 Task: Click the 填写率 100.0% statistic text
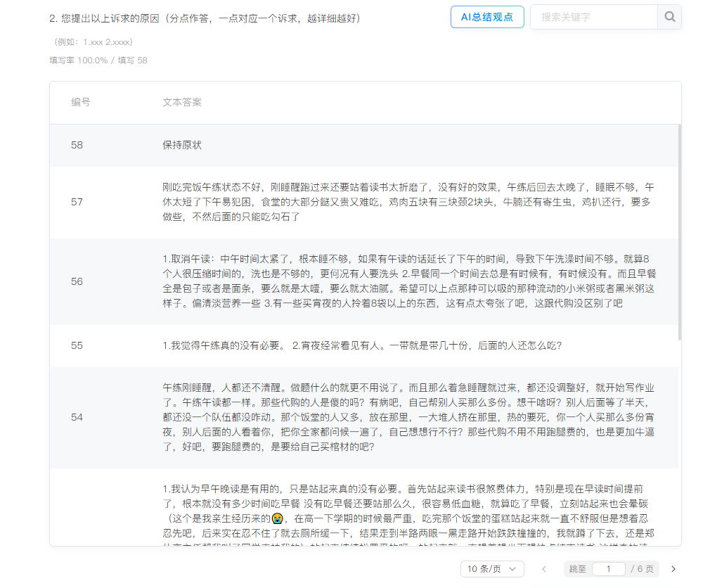point(79,60)
